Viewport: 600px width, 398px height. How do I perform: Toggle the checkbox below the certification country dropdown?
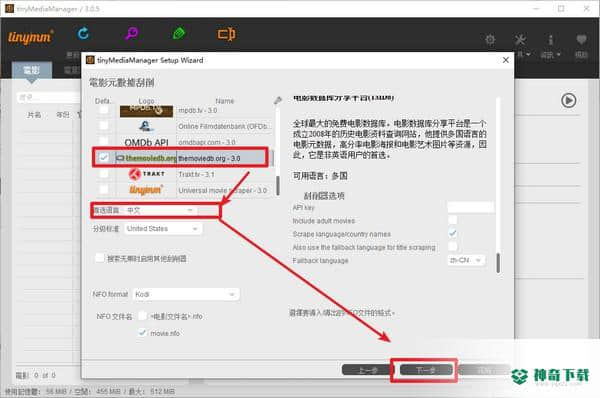click(x=99, y=258)
